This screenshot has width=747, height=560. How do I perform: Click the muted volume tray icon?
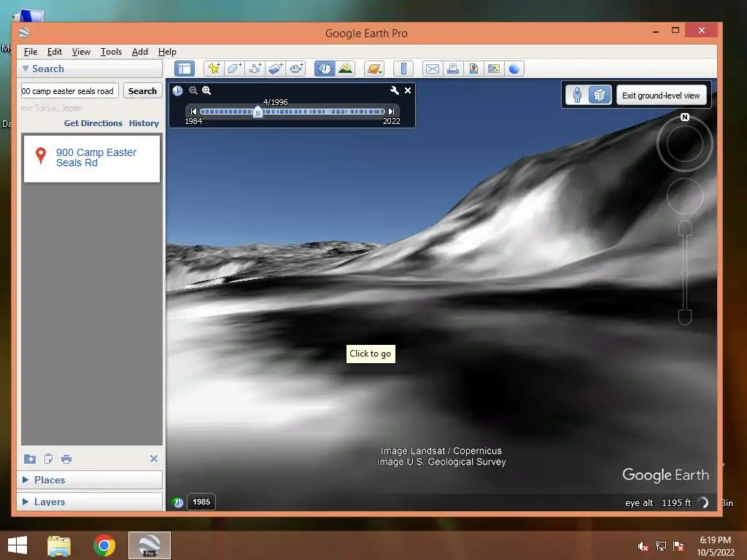point(643,546)
